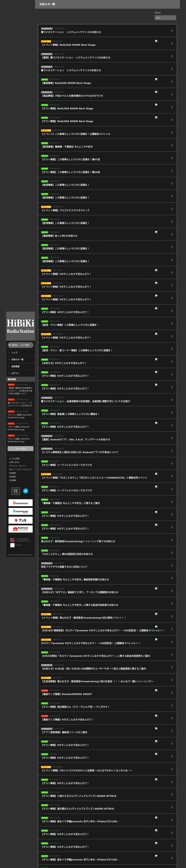Open nowtraining!!初の現地イベント announcement
This screenshot has height=868, width=186.
click(x=107, y=616)
